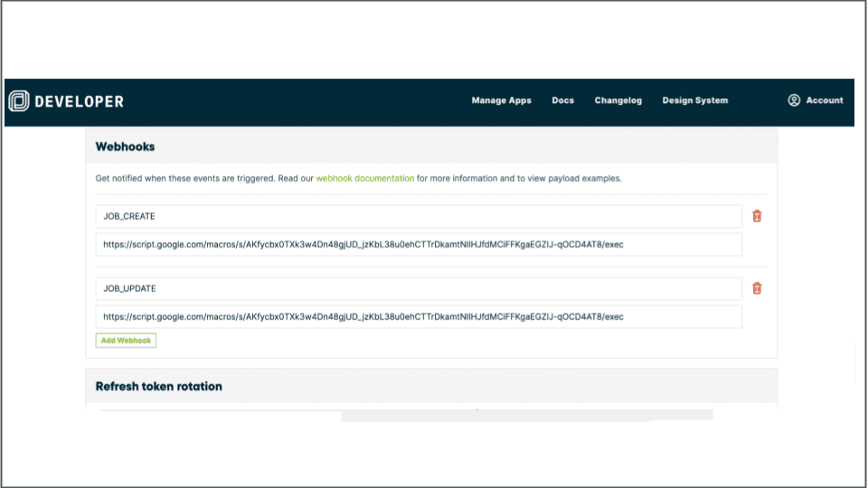Screen dimensions: 868x488
Task: Click the Webhooks section heading
Action: [125, 146]
